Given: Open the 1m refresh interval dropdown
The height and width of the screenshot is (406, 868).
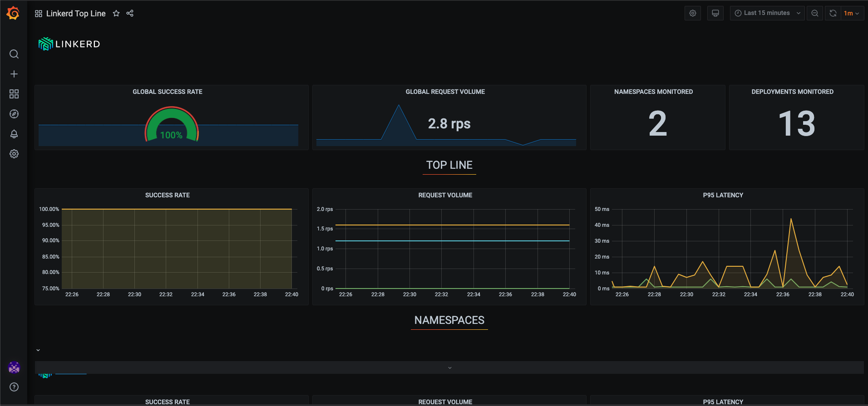Looking at the screenshot, I should [x=852, y=13].
